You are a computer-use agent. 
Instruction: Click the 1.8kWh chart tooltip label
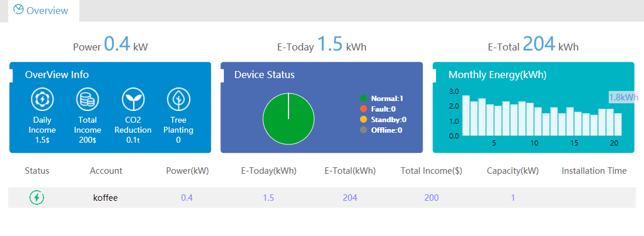click(x=623, y=97)
